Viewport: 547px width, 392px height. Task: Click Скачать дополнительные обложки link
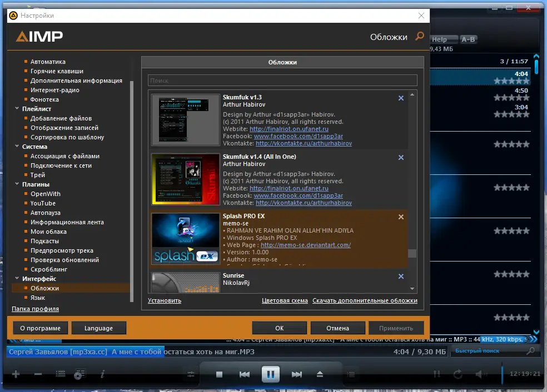point(365,300)
